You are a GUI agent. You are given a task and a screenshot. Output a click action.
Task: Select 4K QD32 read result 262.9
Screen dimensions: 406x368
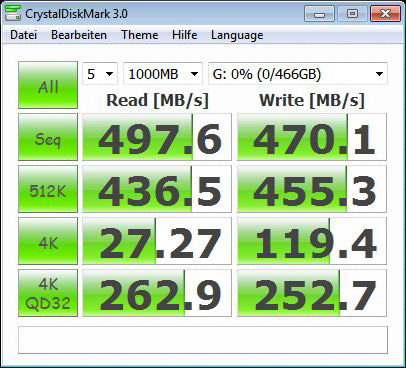pyautogui.click(x=157, y=293)
